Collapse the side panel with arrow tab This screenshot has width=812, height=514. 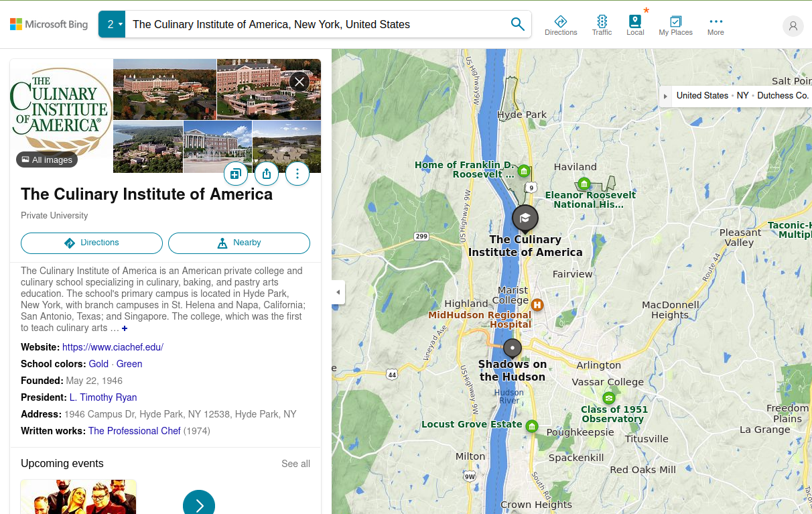tap(338, 292)
